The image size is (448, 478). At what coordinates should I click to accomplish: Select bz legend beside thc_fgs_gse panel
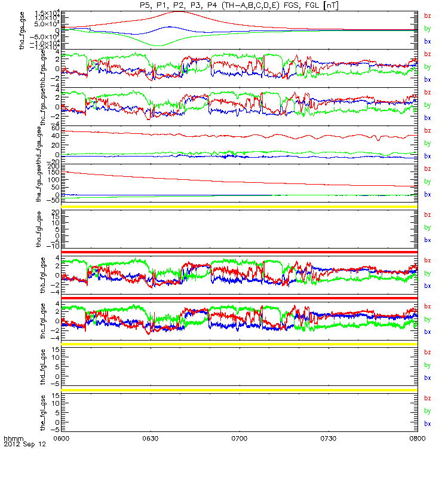coord(428,93)
